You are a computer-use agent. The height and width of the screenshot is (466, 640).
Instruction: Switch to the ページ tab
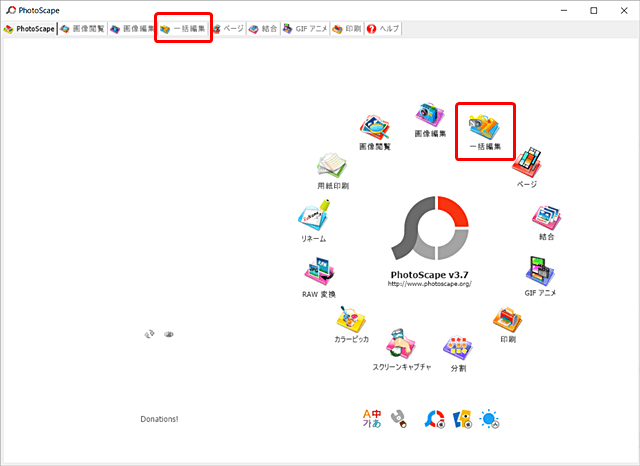[229, 29]
